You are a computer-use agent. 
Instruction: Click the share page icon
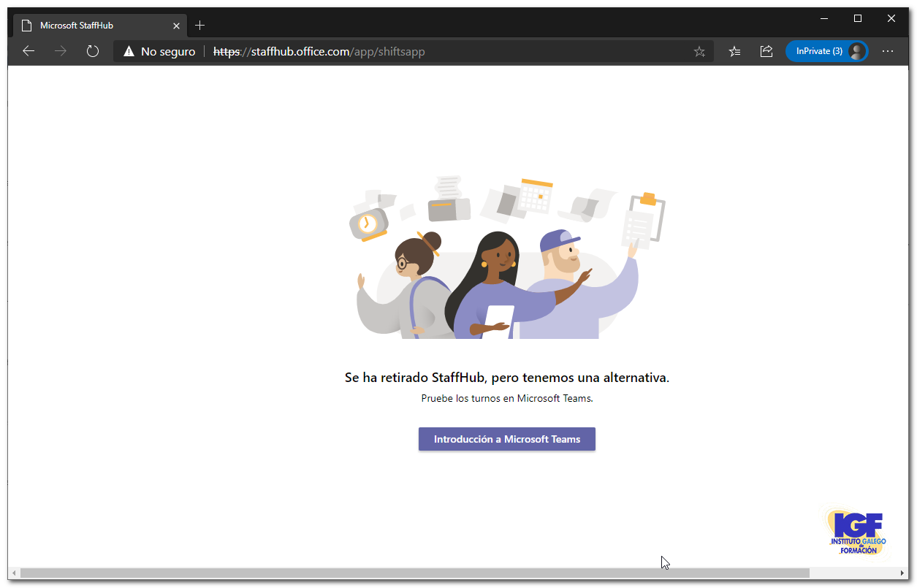pyautogui.click(x=766, y=51)
